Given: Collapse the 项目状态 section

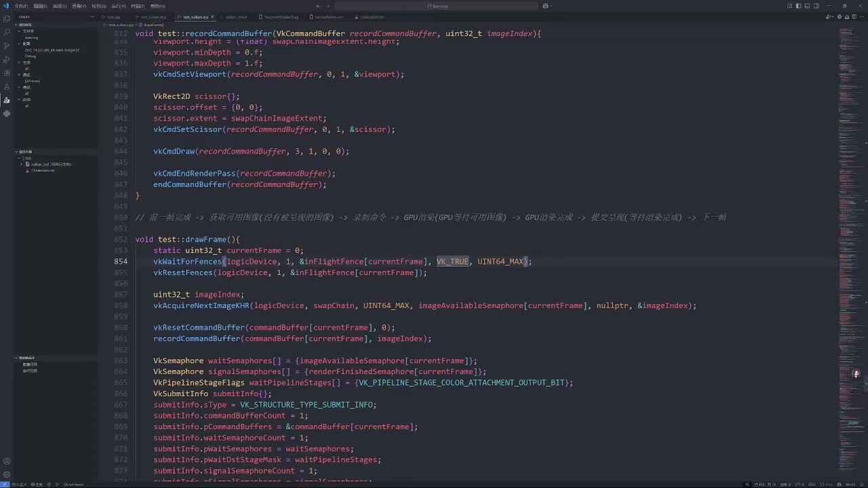Looking at the screenshot, I should tap(17, 25).
